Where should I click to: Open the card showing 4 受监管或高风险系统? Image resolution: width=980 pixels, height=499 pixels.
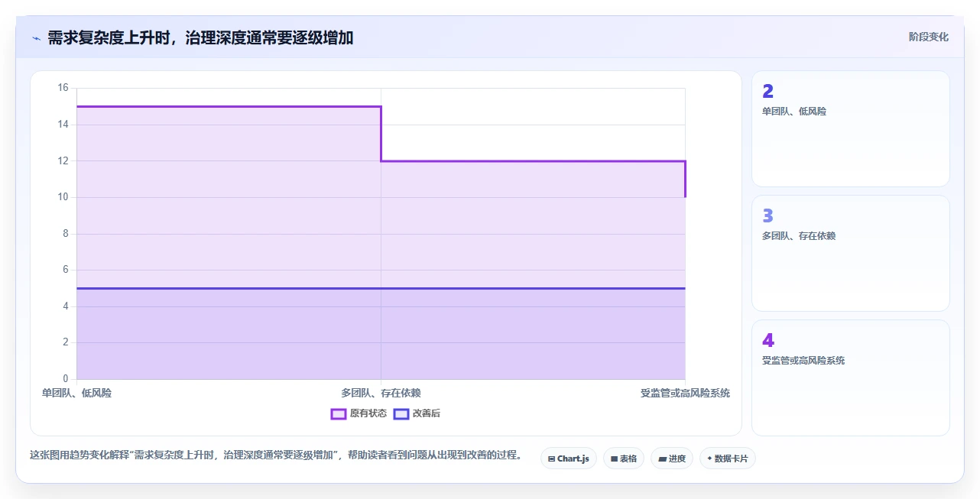point(851,377)
